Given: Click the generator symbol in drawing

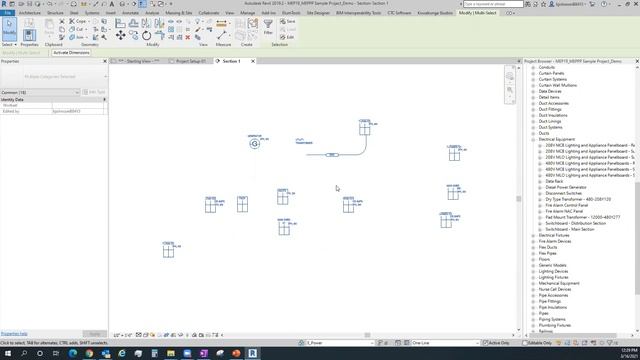Looking at the screenshot, I should 255,144.
